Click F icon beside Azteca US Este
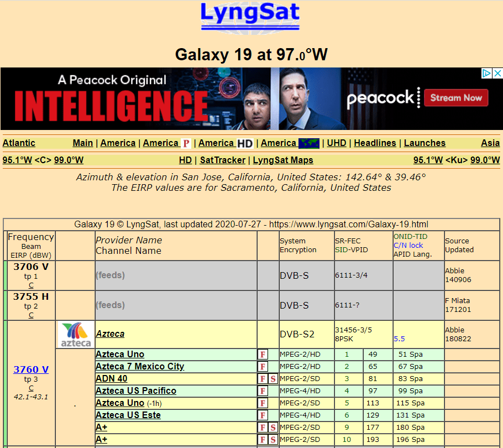This screenshot has width=503, height=448. pos(263,415)
